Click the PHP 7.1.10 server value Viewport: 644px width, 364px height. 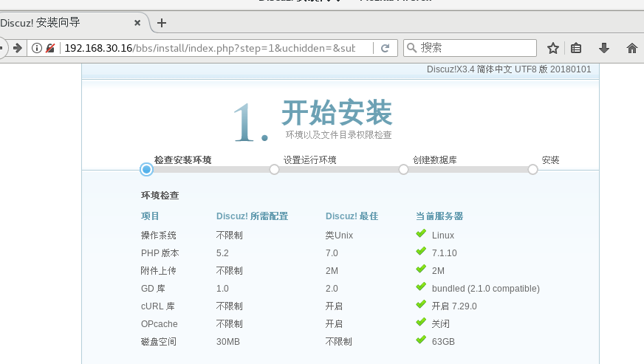445,253
